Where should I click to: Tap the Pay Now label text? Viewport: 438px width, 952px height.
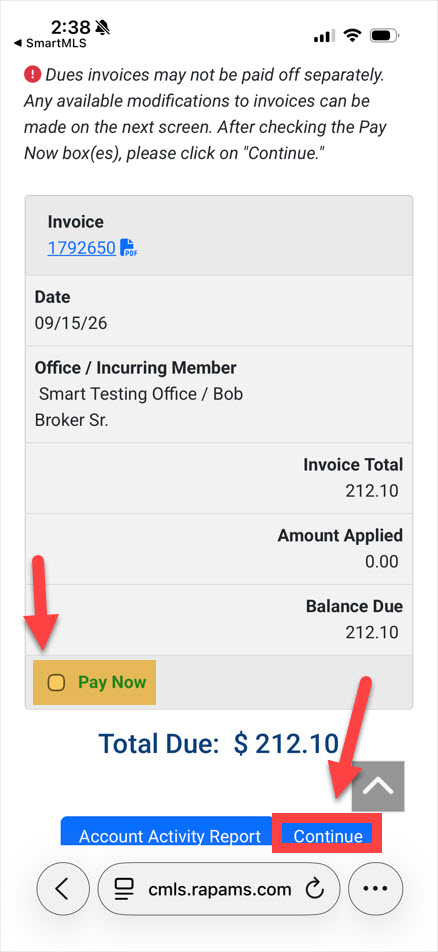(112, 682)
